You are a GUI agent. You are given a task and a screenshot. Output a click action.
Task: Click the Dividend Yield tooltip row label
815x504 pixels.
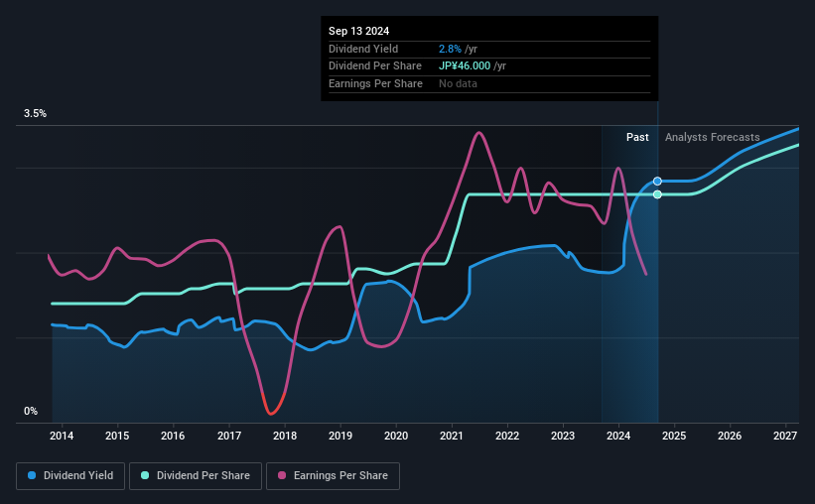(363, 49)
